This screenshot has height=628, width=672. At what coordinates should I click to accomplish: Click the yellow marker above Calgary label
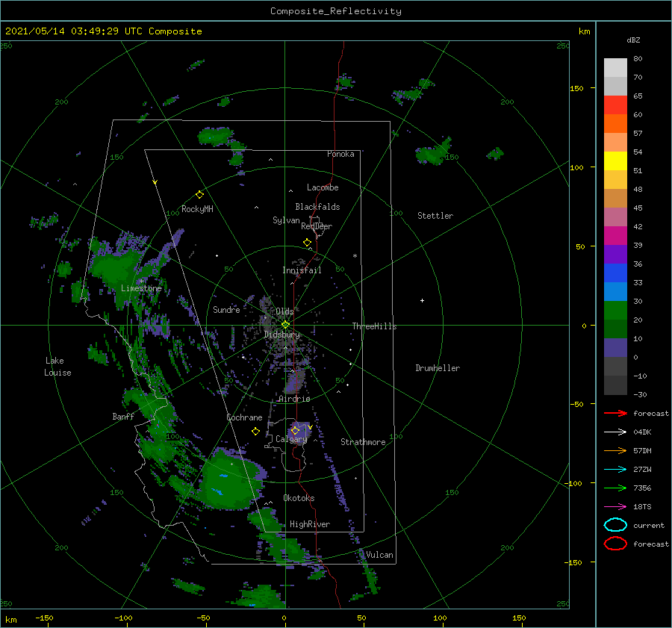pyautogui.click(x=295, y=430)
